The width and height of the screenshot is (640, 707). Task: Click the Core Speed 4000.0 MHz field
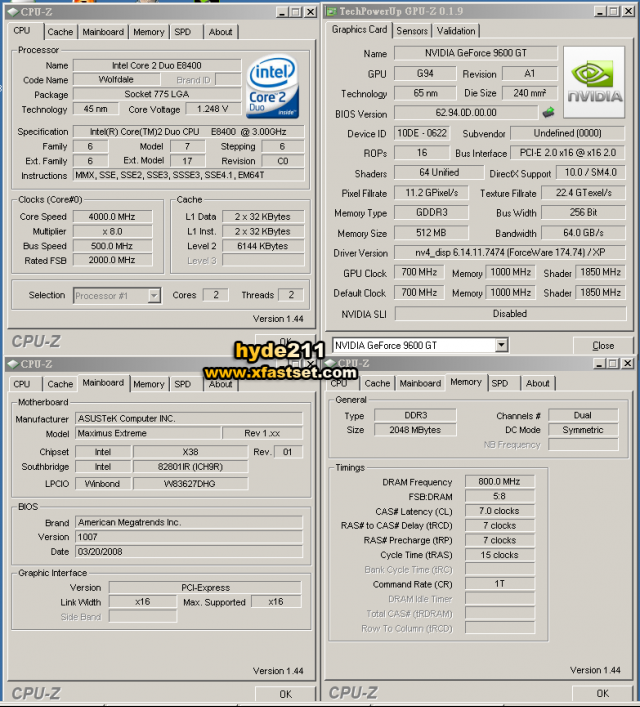(112, 217)
